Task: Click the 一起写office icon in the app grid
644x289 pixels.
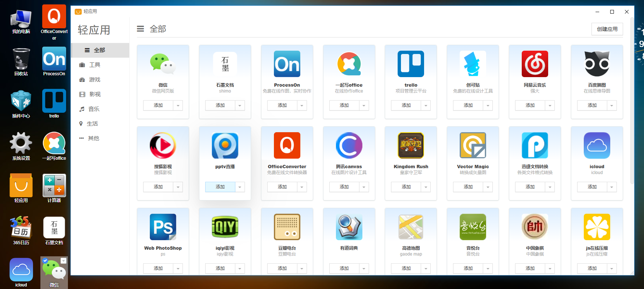Action: (349, 64)
